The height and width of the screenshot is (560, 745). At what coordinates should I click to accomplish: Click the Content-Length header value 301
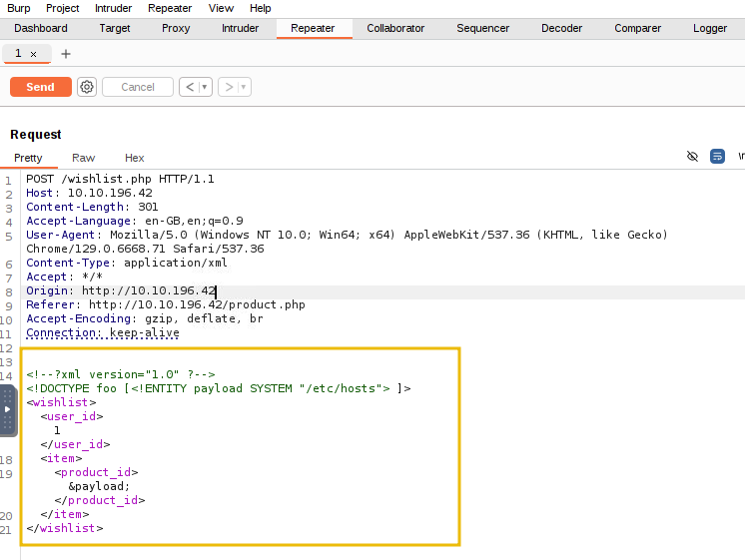click(x=148, y=207)
